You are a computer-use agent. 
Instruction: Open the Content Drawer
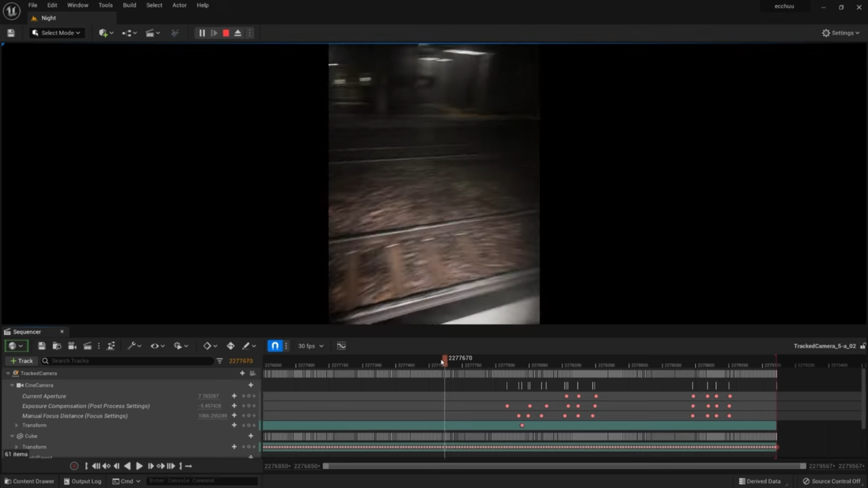pos(29,481)
